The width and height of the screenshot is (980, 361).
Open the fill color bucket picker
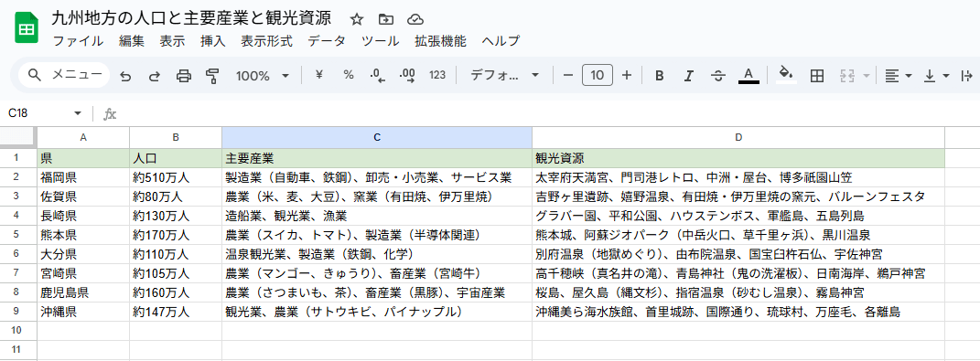tap(786, 75)
